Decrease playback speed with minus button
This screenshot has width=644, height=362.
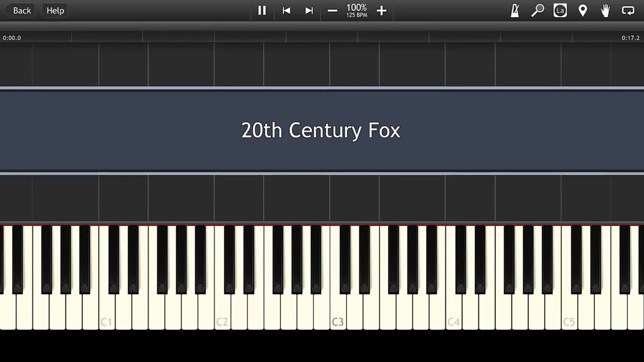click(x=332, y=11)
